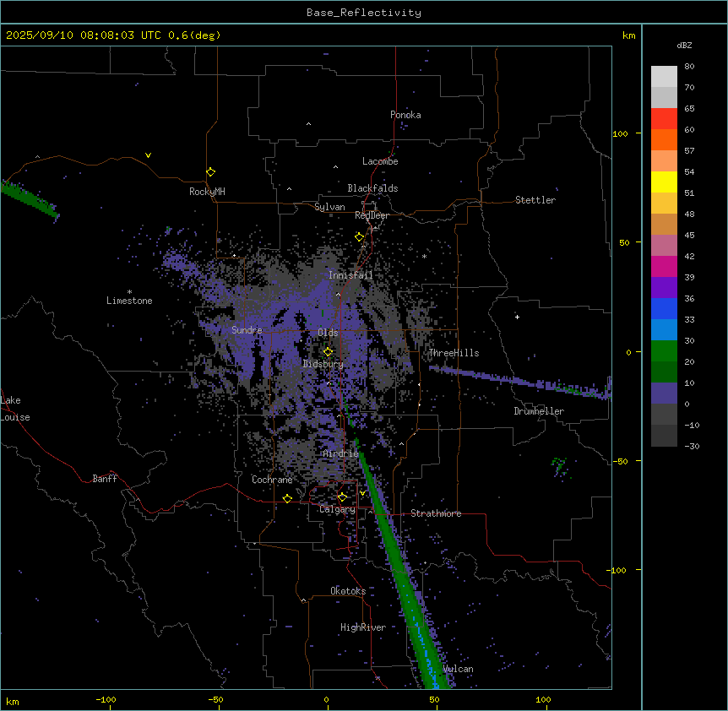The image size is (728, 711).
Task: Click the green 30 dBZ legend color
Action: [664, 351]
